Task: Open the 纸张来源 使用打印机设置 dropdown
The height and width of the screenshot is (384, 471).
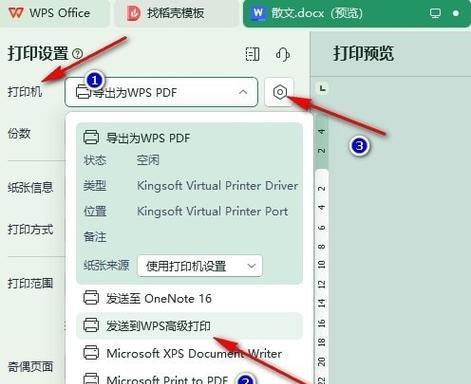Action: (x=200, y=266)
